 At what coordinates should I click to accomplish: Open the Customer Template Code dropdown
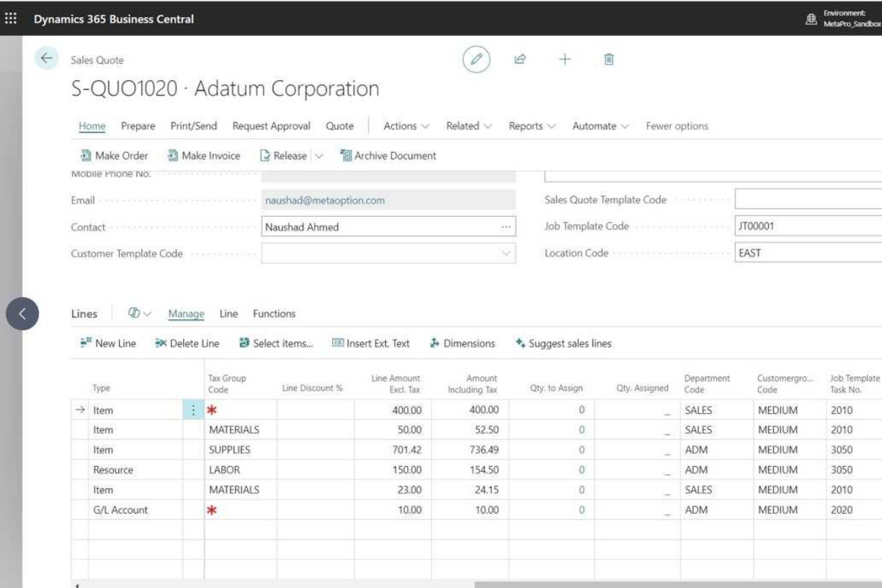(x=506, y=254)
